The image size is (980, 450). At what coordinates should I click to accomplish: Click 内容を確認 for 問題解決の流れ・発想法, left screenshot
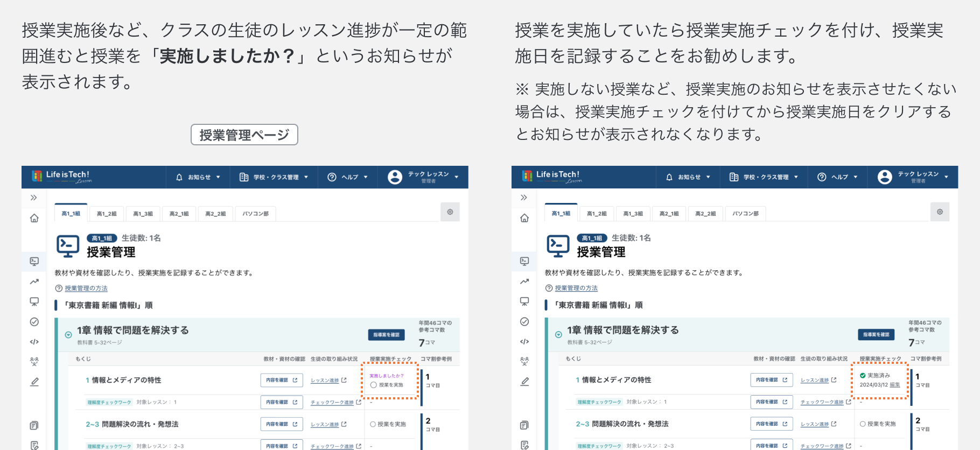tap(282, 424)
